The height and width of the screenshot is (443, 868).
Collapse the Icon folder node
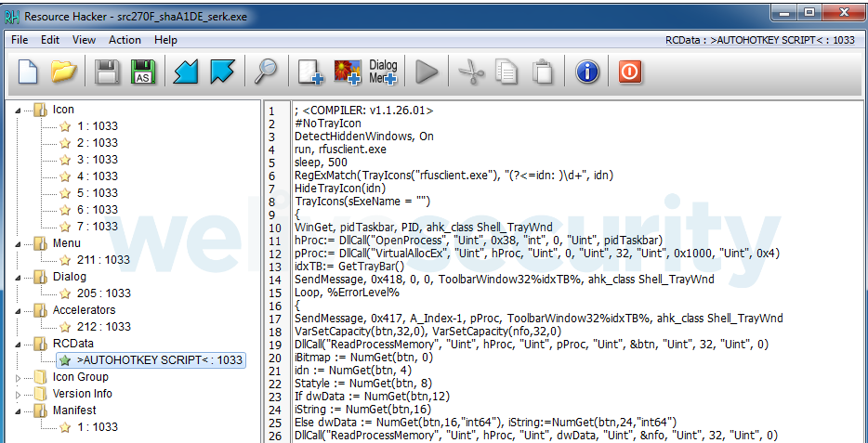click(x=20, y=110)
